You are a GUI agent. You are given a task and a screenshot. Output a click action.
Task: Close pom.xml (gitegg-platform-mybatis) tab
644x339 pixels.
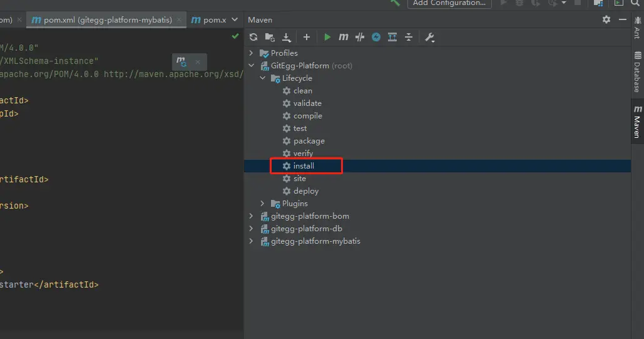(179, 20)
